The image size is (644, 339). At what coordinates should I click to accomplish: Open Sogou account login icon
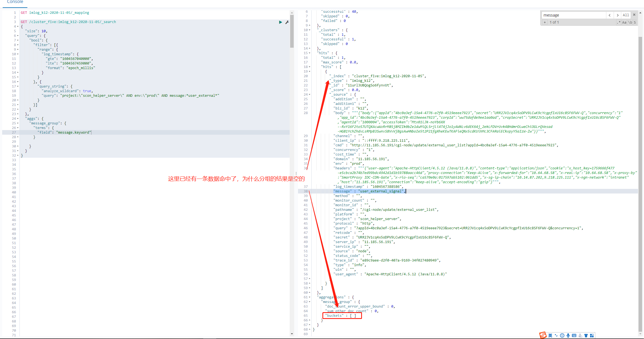click(x=580, y=335)
